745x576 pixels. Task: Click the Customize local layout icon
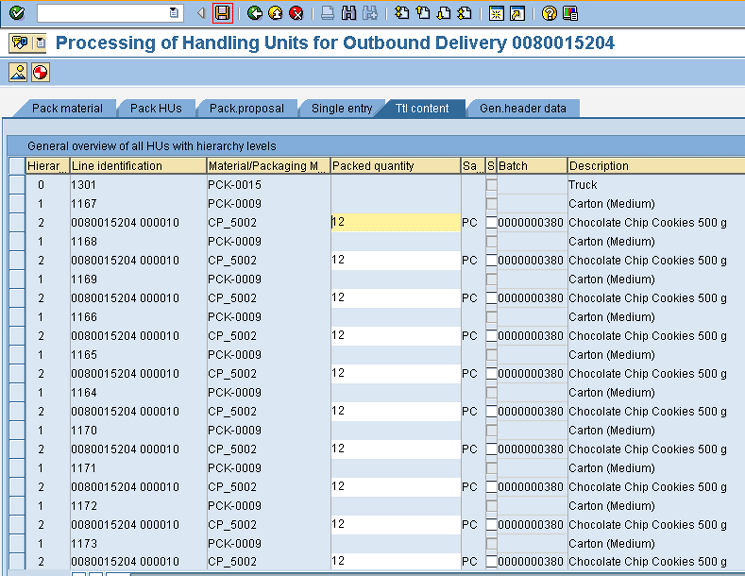[x=570, y=13]
